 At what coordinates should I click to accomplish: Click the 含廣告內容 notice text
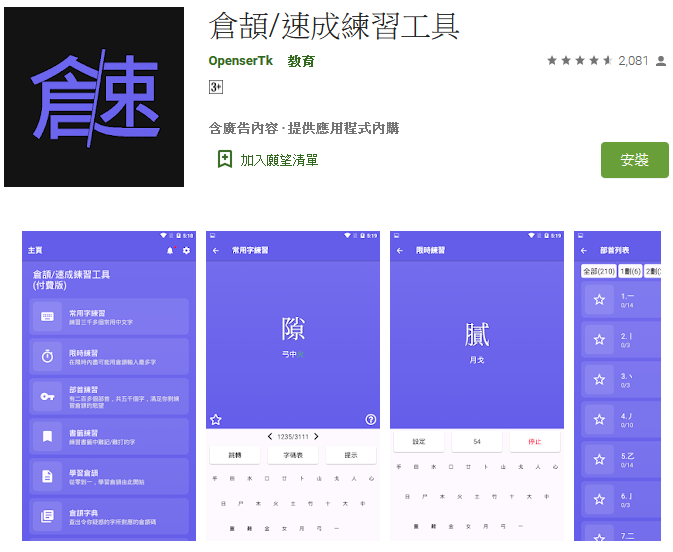243,128
